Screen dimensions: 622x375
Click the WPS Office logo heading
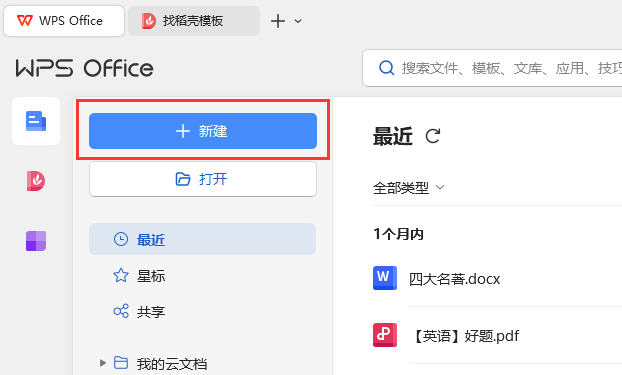point(84,68)
